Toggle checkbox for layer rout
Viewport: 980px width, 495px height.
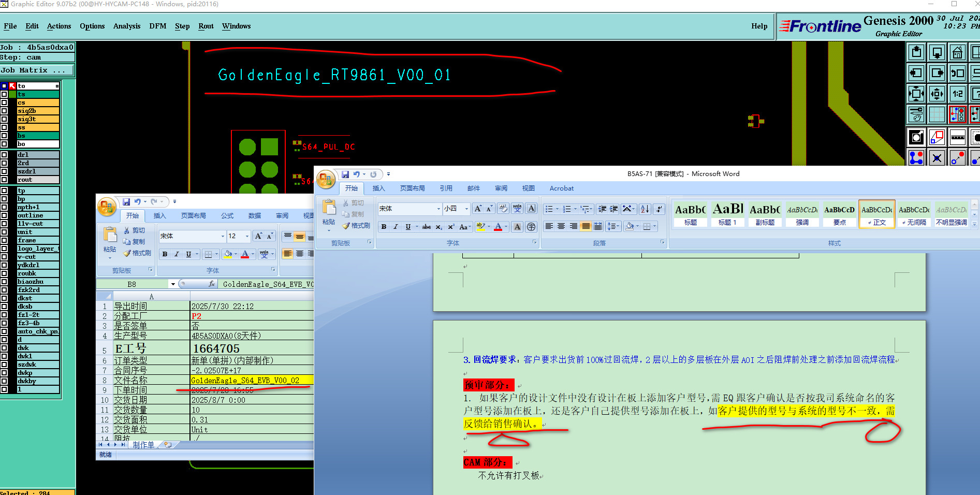coord(4,180)
